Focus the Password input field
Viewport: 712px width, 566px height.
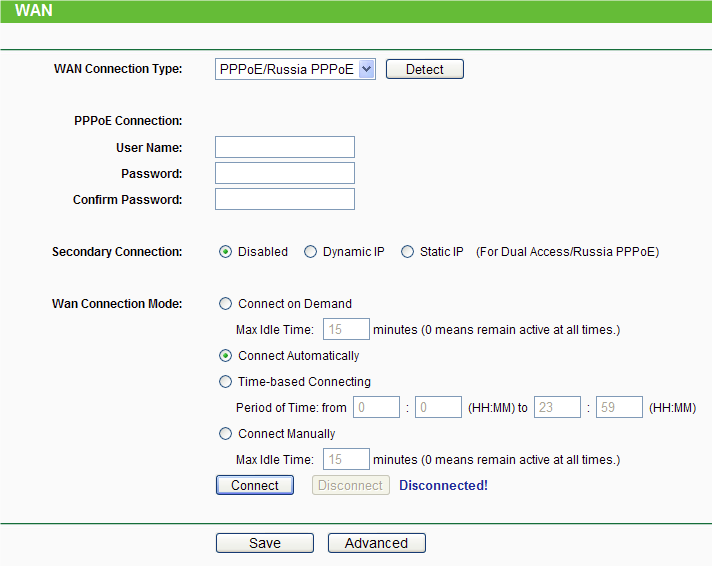tap(285, 173)
